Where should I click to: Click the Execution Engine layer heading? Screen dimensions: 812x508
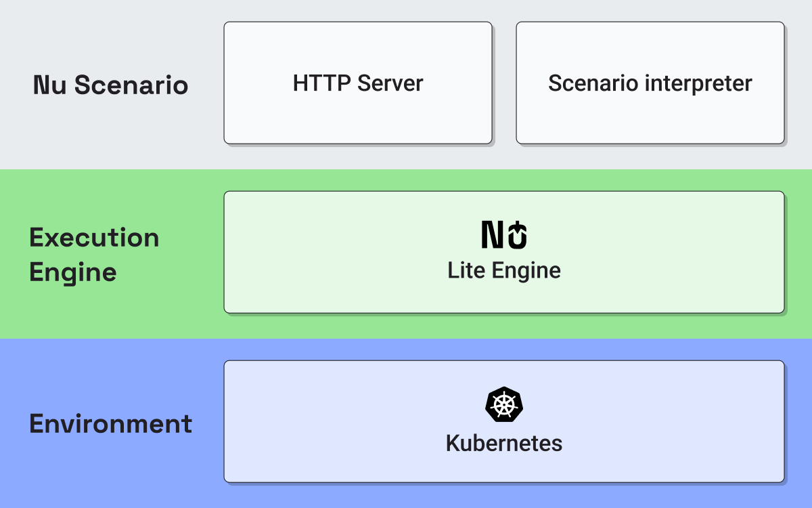[x=95, y=255]
